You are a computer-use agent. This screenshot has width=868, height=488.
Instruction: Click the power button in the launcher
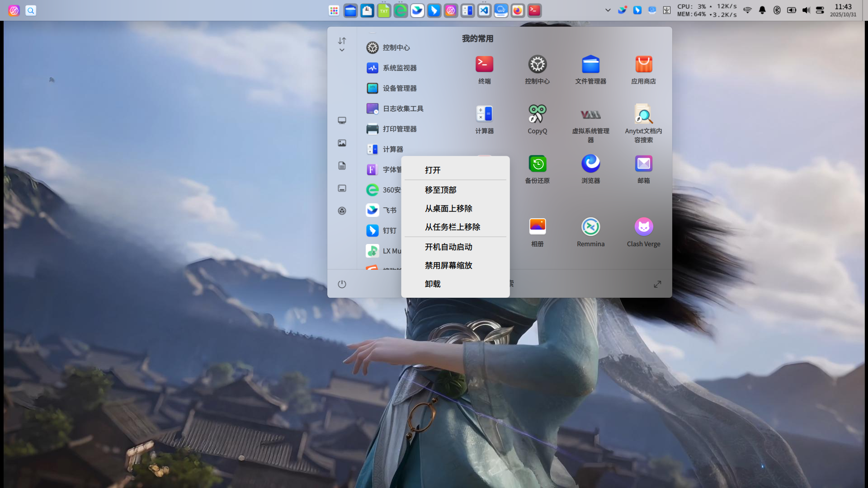(342, 284)
